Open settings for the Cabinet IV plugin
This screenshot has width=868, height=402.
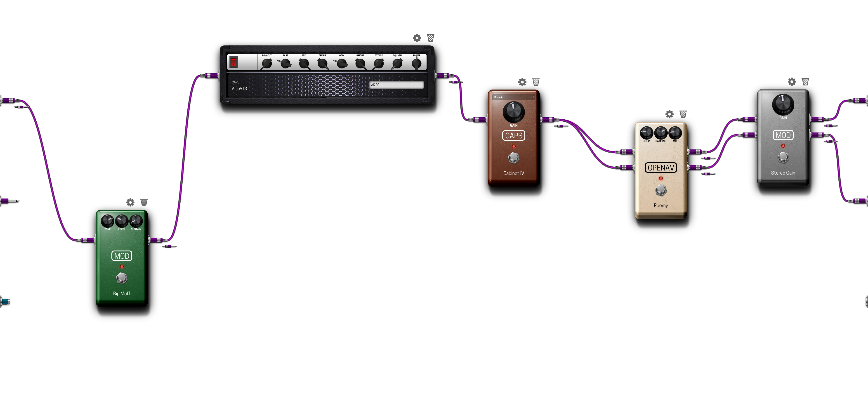tap(522, 82)
